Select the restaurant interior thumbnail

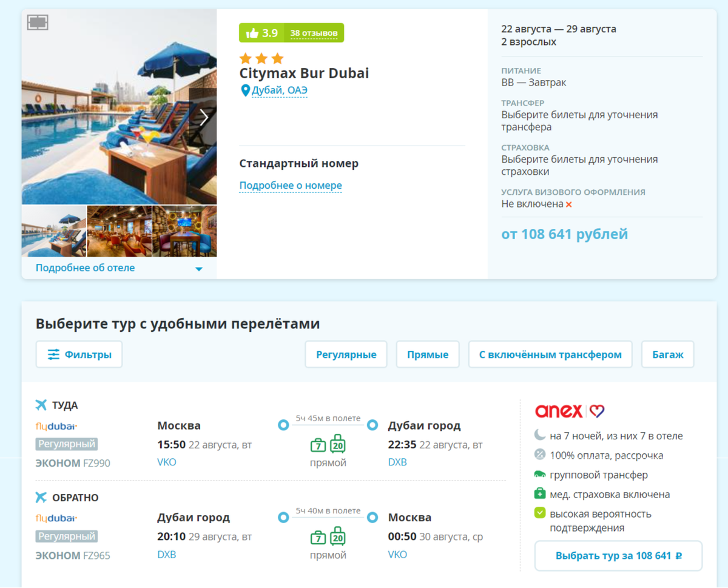(120, 231)
